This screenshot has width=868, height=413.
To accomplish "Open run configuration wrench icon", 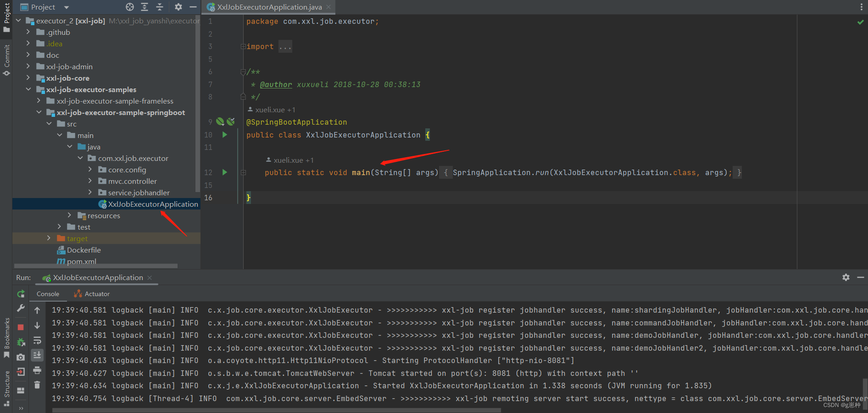I will (x=21, y=308).
